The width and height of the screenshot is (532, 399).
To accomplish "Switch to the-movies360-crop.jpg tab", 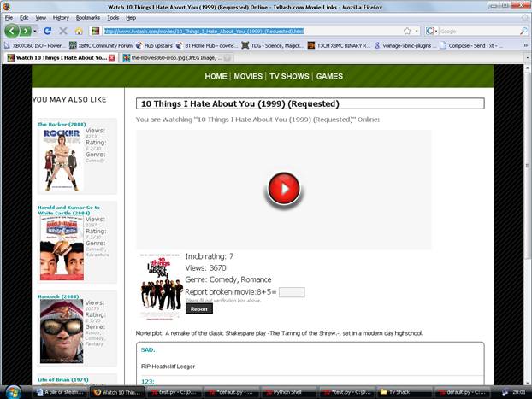I will (x=176, y=58).
